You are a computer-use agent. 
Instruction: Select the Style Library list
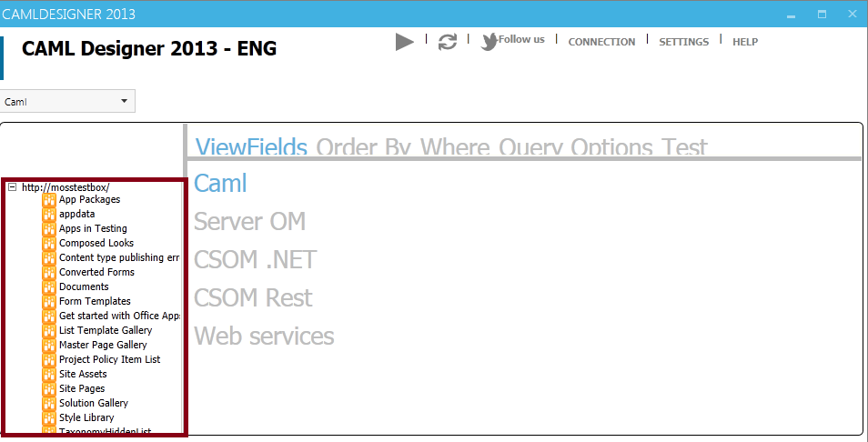click(x=87, y=417)
